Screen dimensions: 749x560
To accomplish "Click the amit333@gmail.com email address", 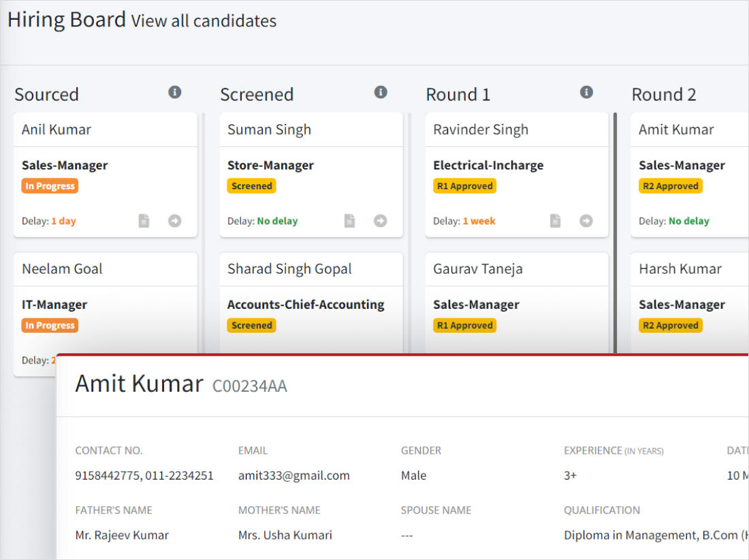I will (293, 476).
